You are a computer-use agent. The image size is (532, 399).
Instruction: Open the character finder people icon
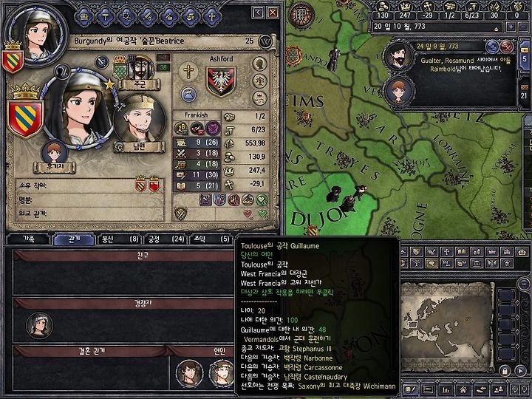[x=498, y=390]
